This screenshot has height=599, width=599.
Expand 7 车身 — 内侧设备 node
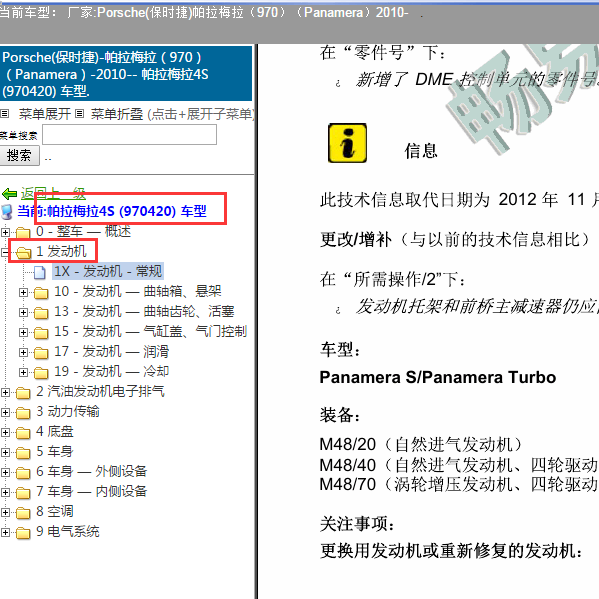click(5, 492)
